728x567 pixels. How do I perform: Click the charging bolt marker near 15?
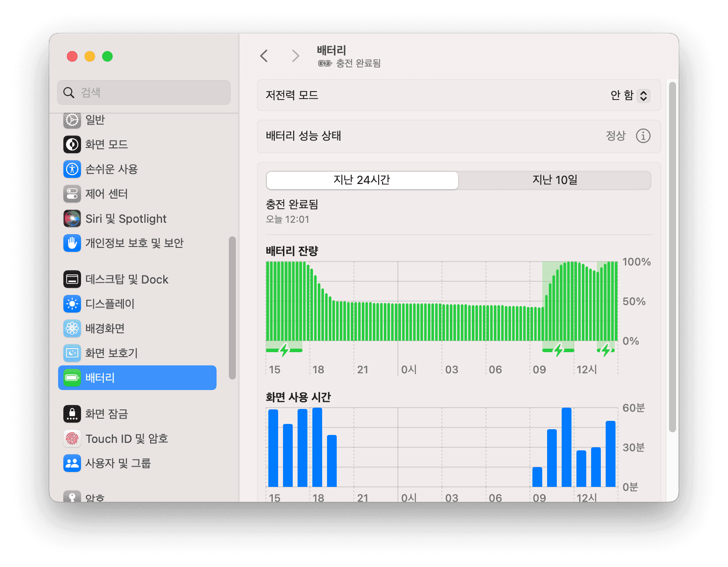284,350
